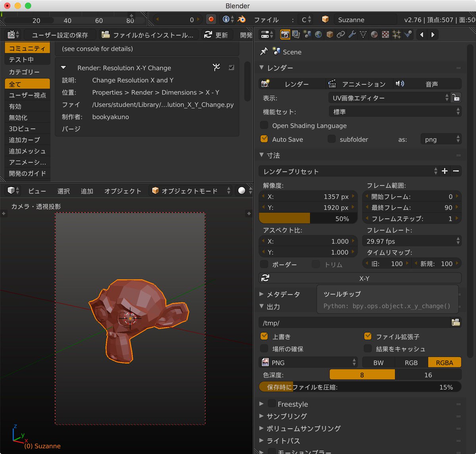This screenshot has height=454, width=476.
Task: Open the Material sphere tab
Action: pyautogui.click(x=374, y=35)
